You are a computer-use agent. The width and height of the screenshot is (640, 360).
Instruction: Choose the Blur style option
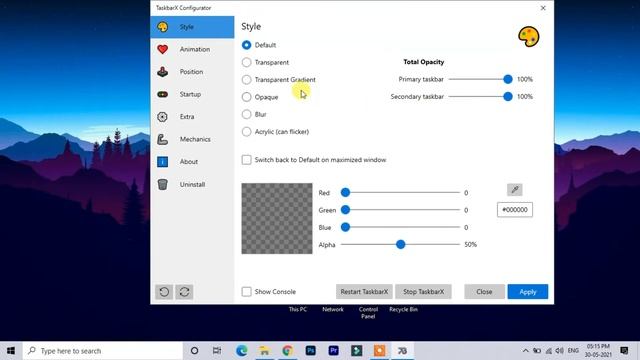247,114
